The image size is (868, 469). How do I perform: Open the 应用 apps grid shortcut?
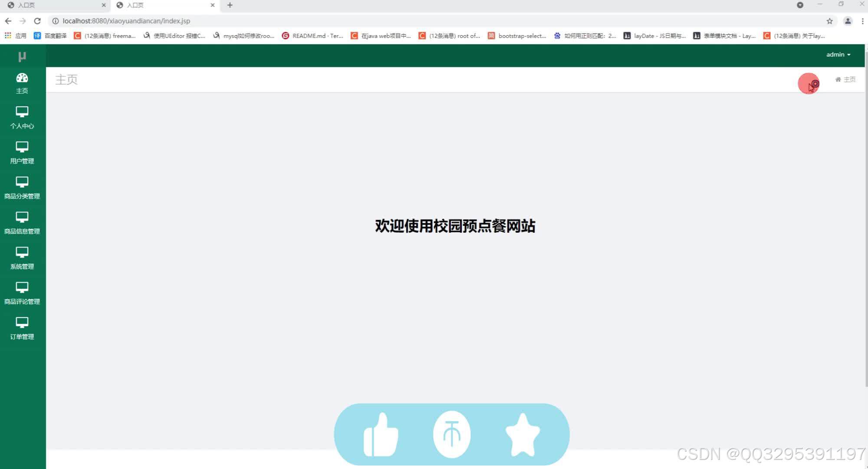point(16,36)
